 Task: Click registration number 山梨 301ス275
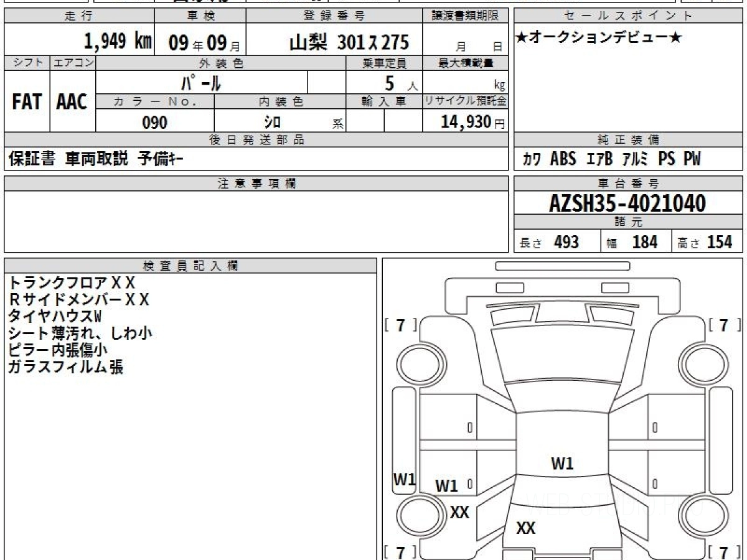click(349, 42)
